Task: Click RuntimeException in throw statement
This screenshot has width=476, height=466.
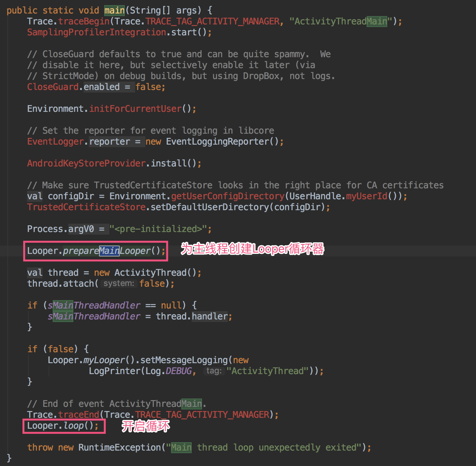Action: coord(120,447)
